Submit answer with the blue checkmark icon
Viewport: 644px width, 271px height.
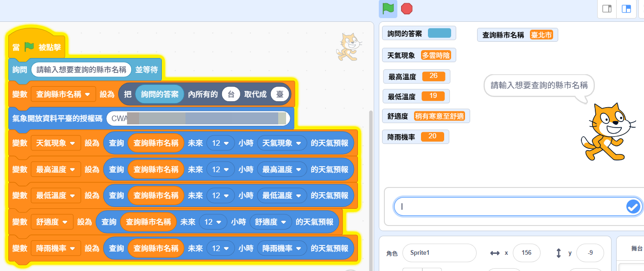click(633, 207)
